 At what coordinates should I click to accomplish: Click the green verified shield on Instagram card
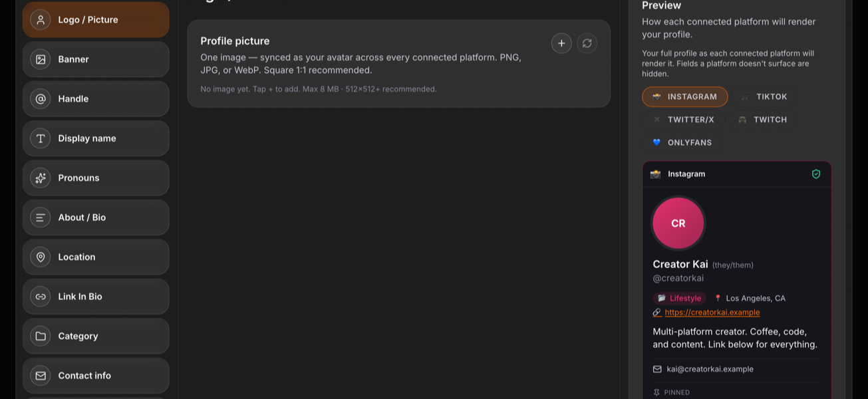(816, 174)
